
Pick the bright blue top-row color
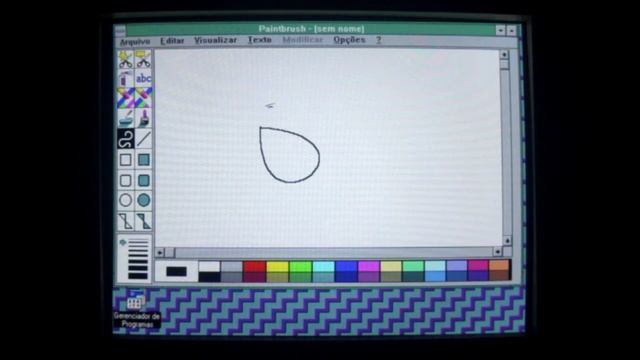(346, 267)
